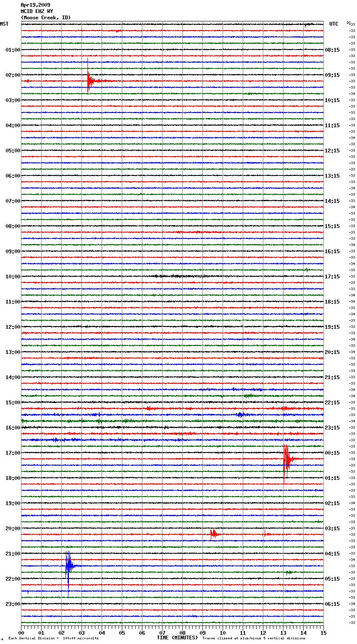Click the 12:00 MST row label

[13, 327]
